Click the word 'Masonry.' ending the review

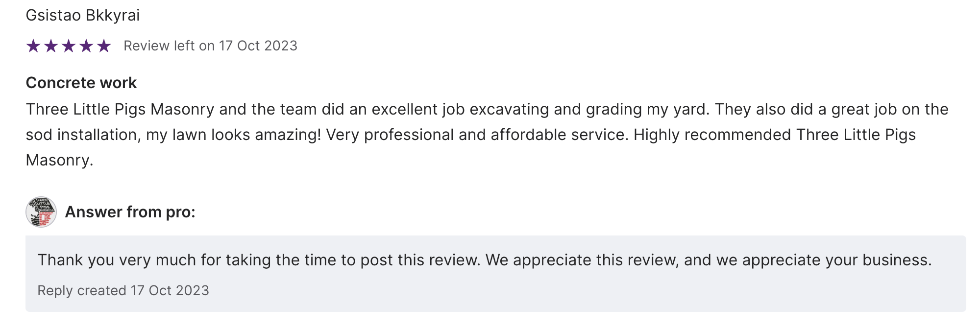pos(59,160)
